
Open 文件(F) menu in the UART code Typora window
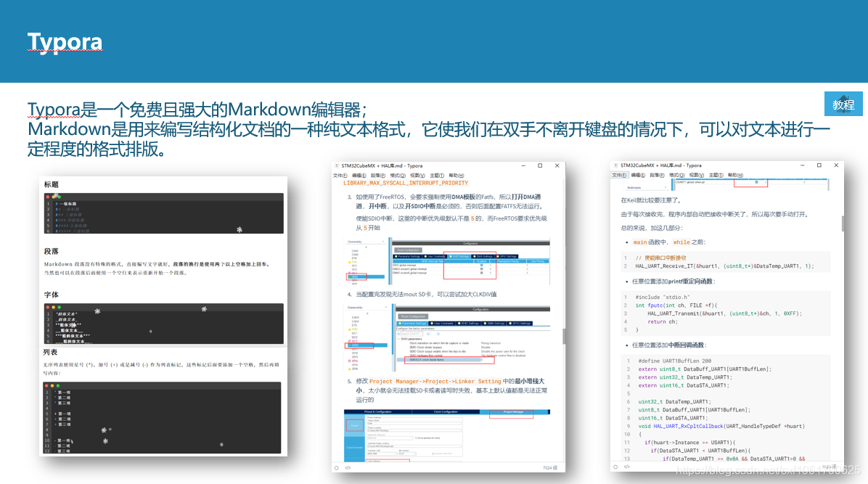pos(619,175)
